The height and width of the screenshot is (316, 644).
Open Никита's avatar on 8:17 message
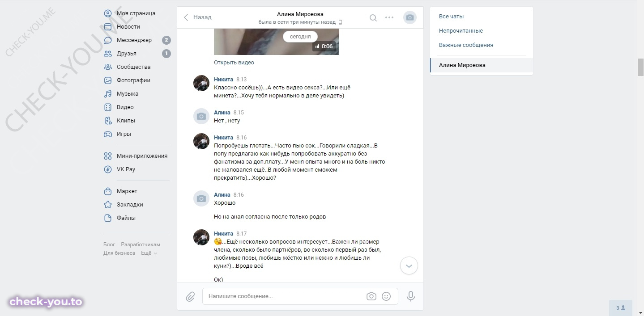click(201, 237)
